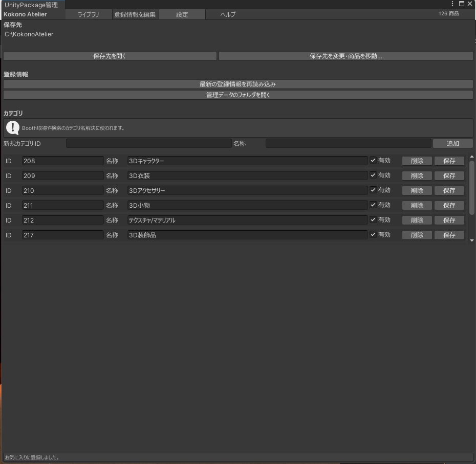Edit the ID field containing 208
Viewport: 476px width, 464px height.
pyautogui.click(x=62, y=161)
